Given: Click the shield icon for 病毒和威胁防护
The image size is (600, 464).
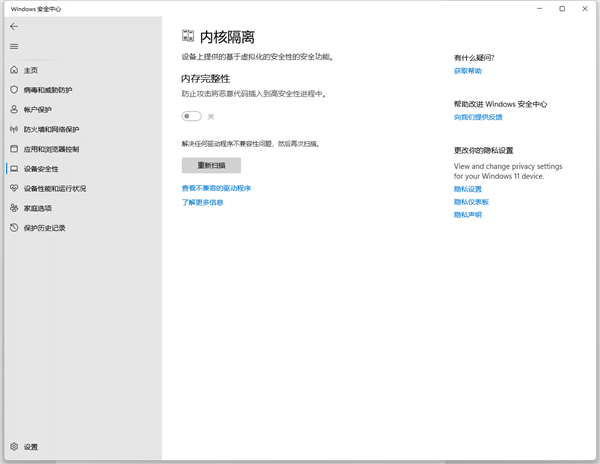Looking at the screenshot, I should click(x=14, y=90).
